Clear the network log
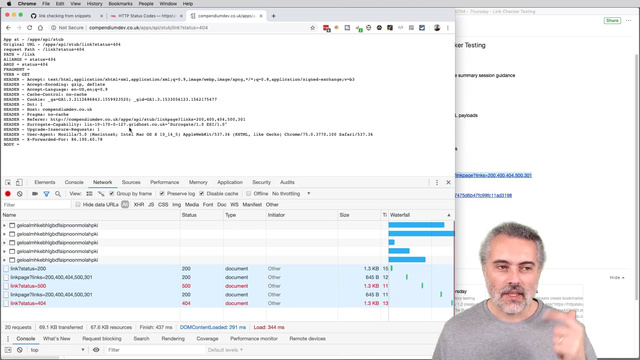 (20, 194)
